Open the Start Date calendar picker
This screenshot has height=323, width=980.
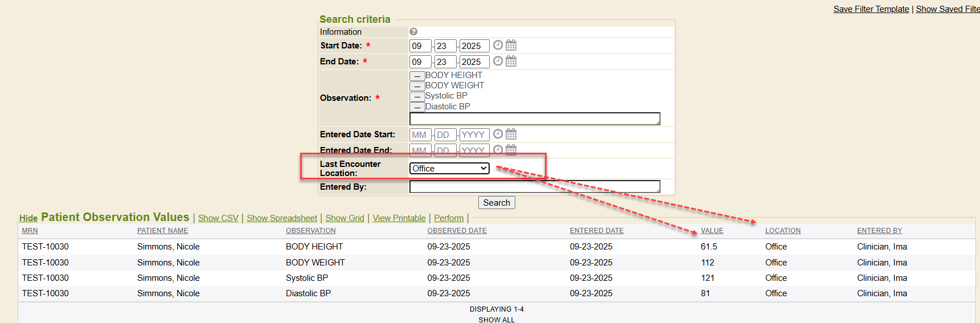511,45
